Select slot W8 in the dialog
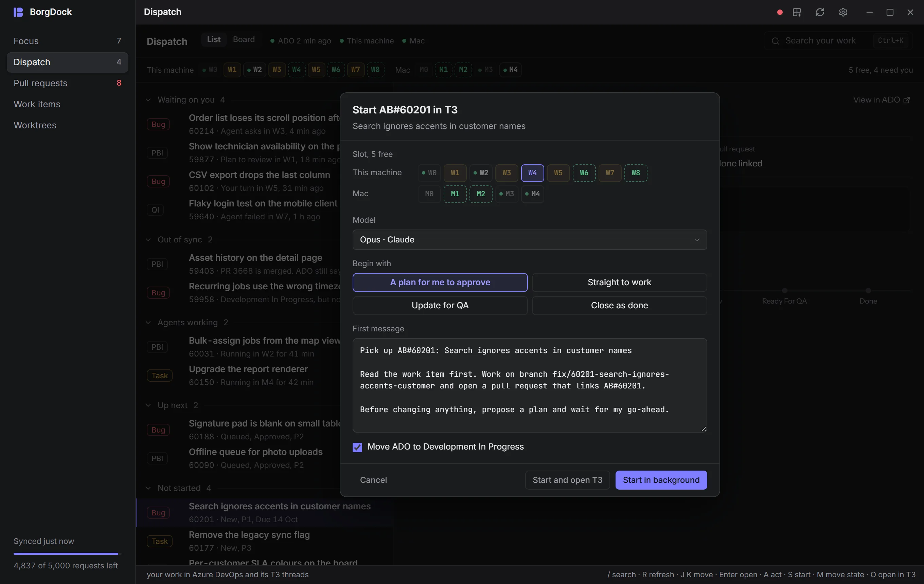This screenshot has height=584, width=924. [x=636, y=173]
